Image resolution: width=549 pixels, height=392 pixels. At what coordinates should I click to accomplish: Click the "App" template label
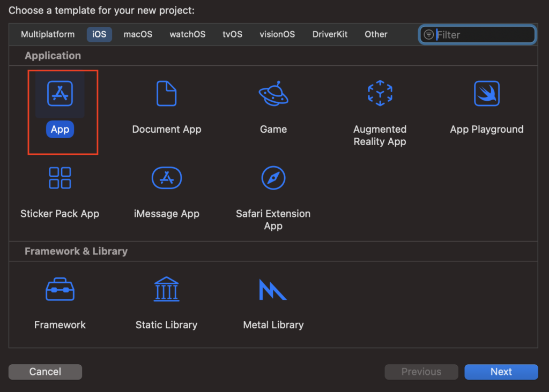click(x=60, y=130)
